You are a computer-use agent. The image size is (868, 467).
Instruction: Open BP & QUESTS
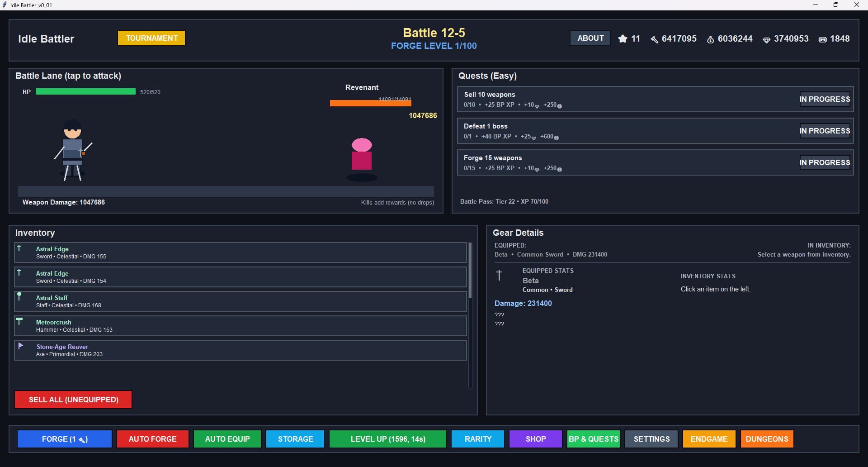[x=593, y=439]
